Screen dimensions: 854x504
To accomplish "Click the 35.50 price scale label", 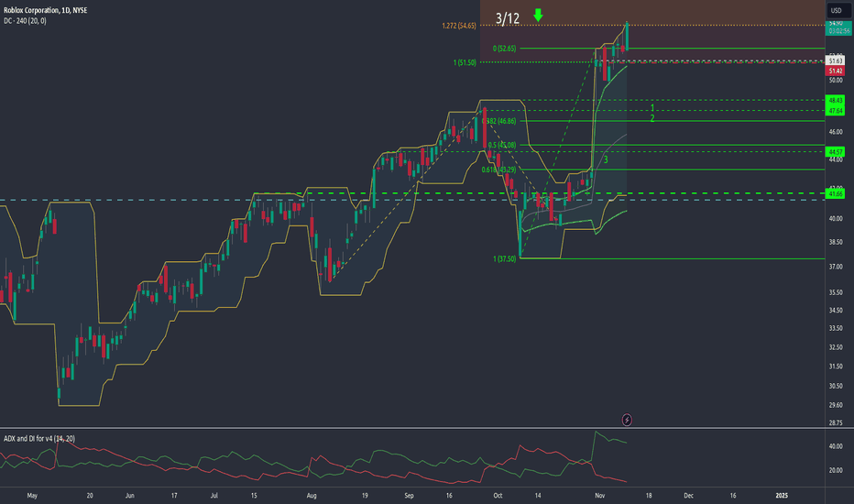I will click(836, 292).
